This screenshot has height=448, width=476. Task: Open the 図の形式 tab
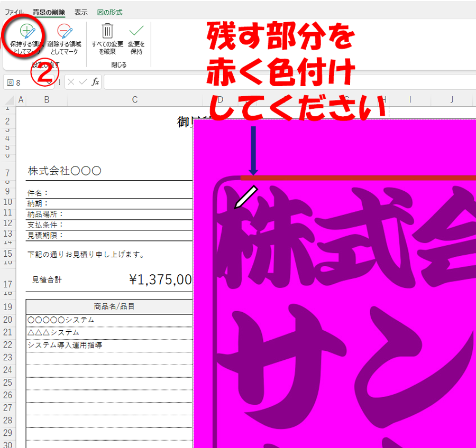[x=109, y=12]
